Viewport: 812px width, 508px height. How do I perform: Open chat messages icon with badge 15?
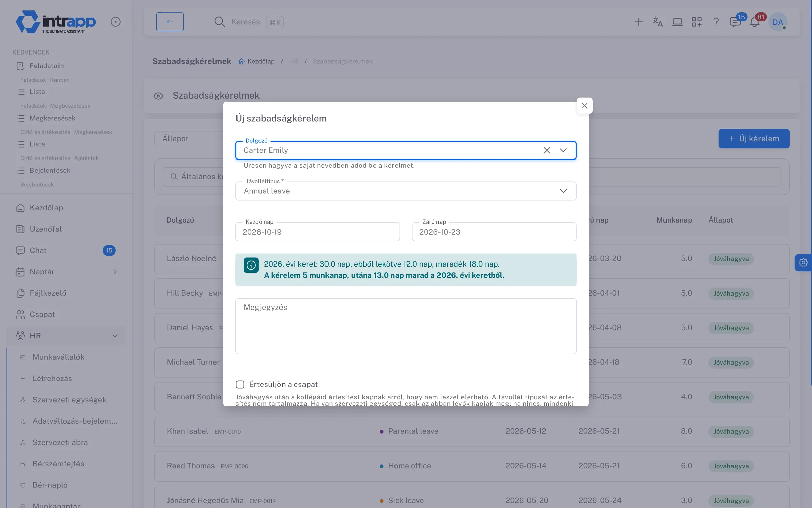point(735,22)
